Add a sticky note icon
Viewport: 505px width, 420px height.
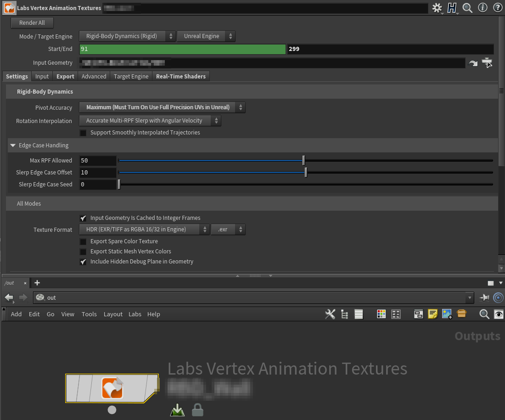[x=432, y=314]
